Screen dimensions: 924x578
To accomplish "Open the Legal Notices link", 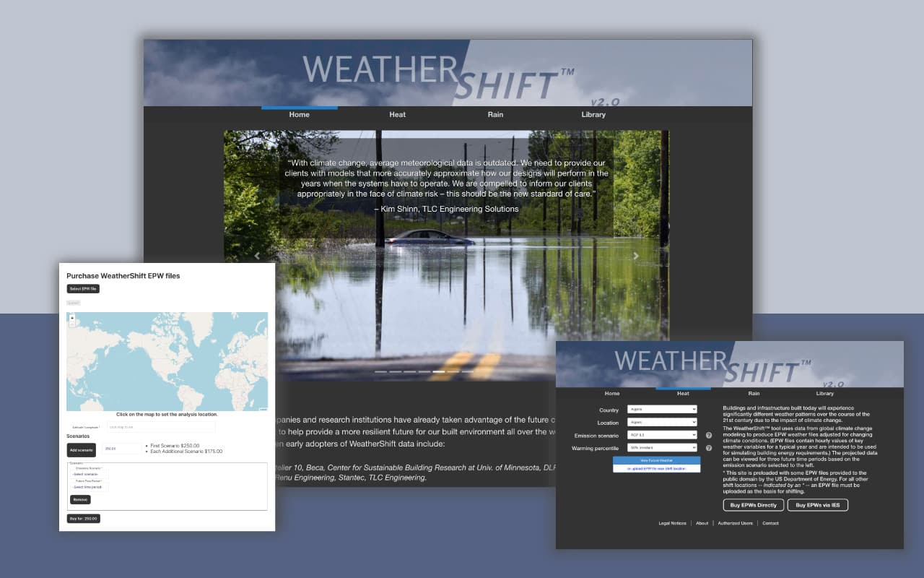I will pos(672,523).
